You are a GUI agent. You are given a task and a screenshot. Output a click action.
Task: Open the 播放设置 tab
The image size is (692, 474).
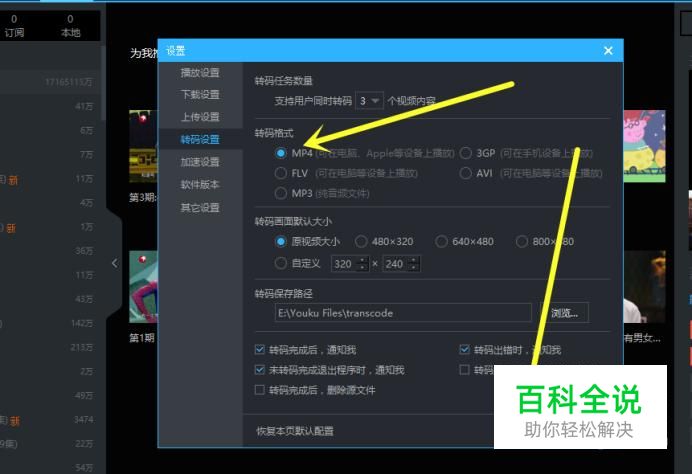click(x=200, y=72)
